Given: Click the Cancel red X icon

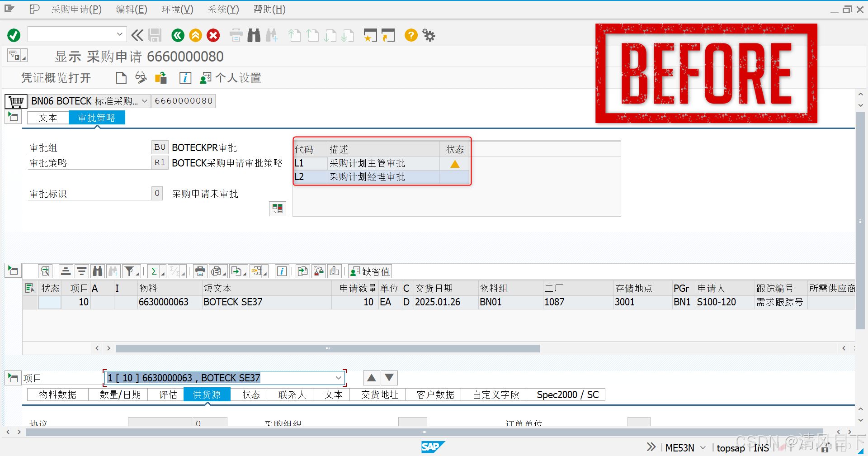Looking at the screenshot, I should [x=213, y=35].
